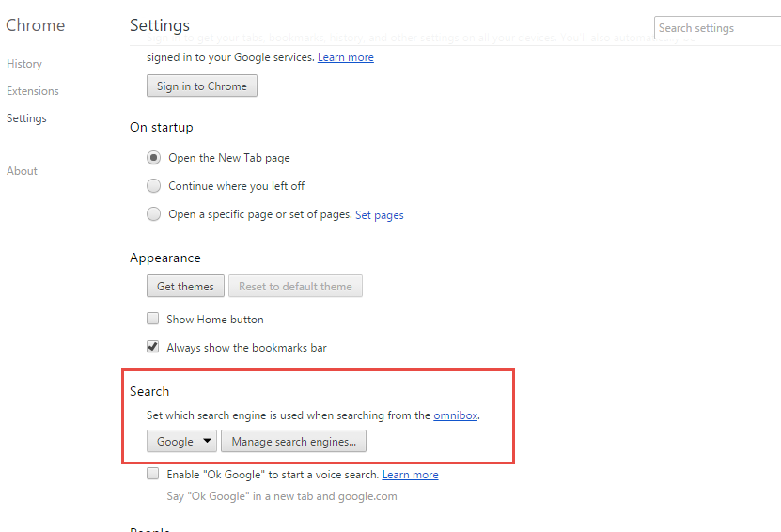Click the Appearance heading
The height and width of the screenshot is (532, 781).
(165, 258)
